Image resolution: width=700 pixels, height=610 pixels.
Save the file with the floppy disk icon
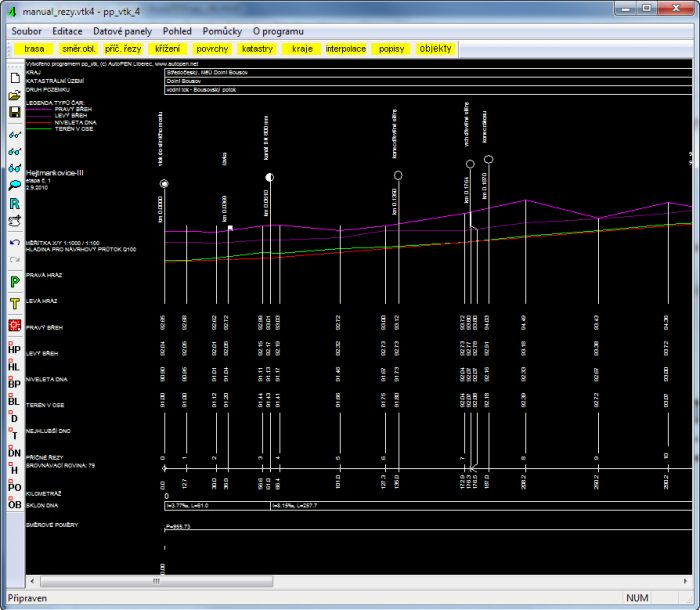pos(15,112)
